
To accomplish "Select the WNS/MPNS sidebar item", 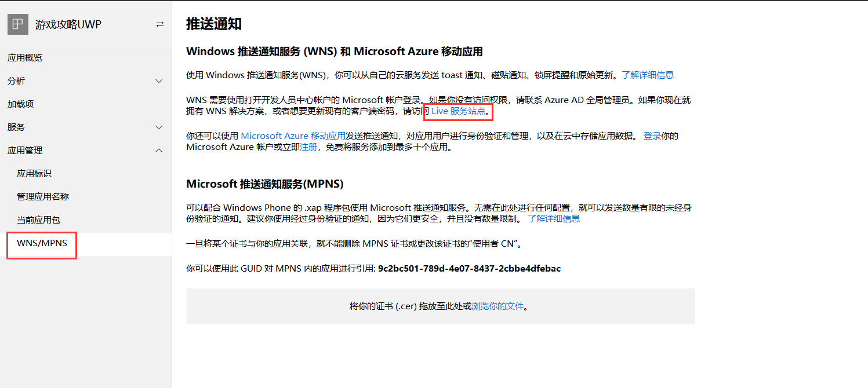I will pos(42,243).
